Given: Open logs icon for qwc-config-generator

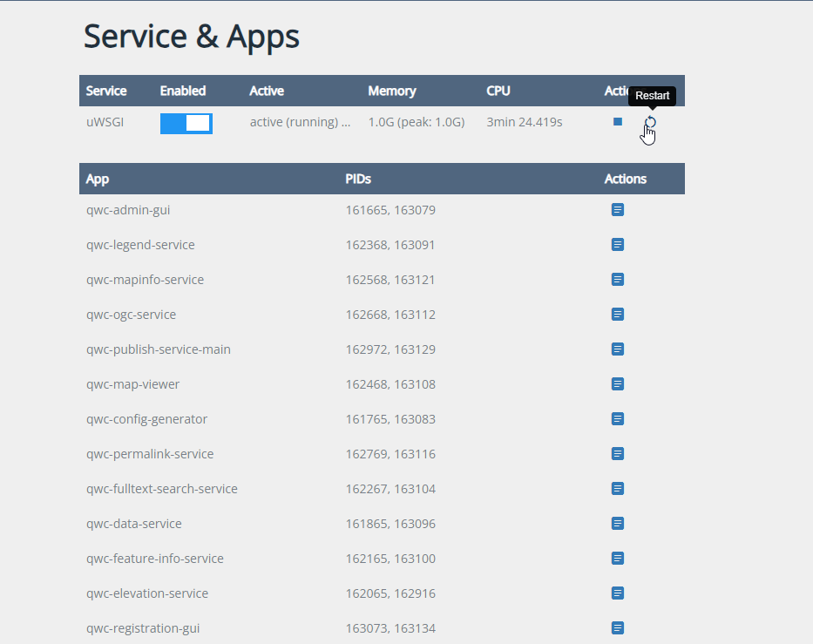Looking at the screenshot, I should click(618, 419).
